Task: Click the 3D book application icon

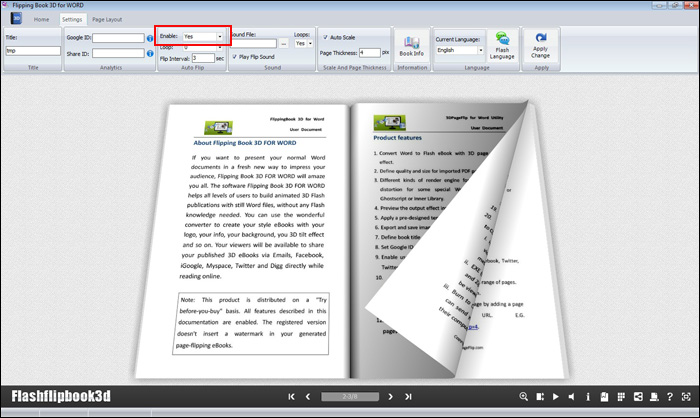Action: (16, 18)
